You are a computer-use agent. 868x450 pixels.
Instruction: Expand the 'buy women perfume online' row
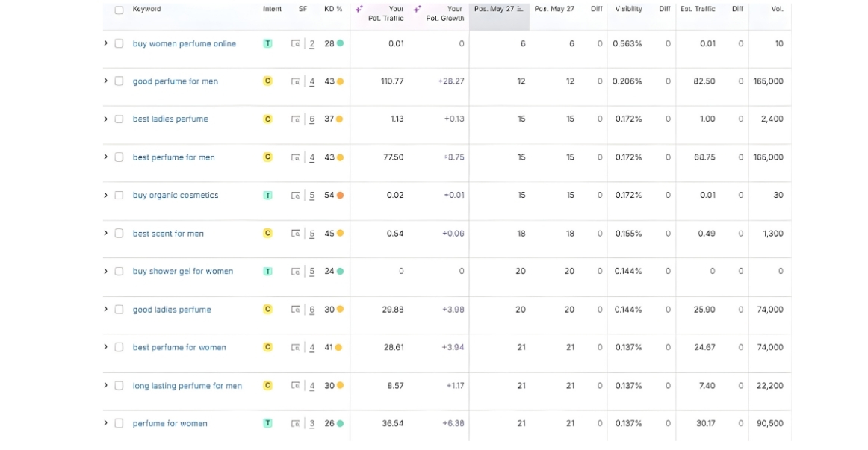105,43
